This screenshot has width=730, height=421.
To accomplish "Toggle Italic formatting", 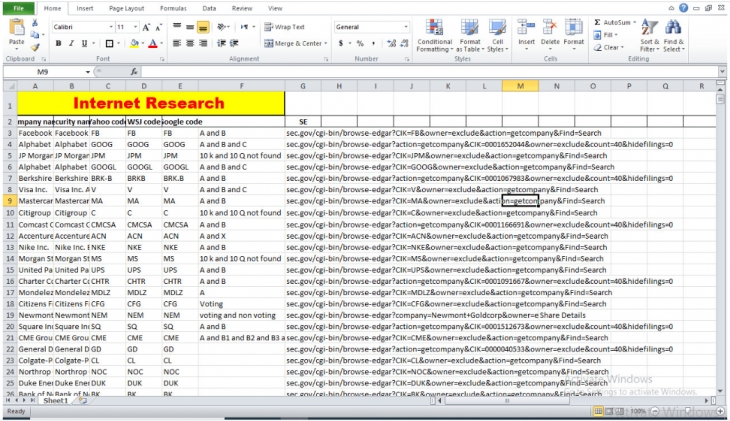I will pos(71,43).
